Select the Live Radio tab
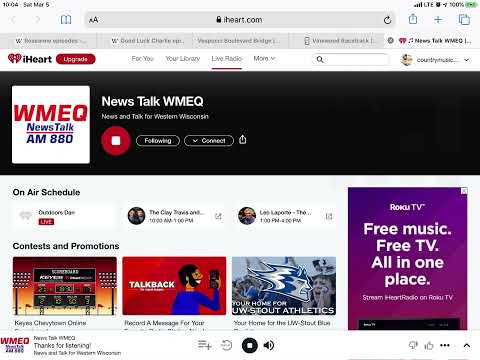Screen dimensions: 480x360 227,59
